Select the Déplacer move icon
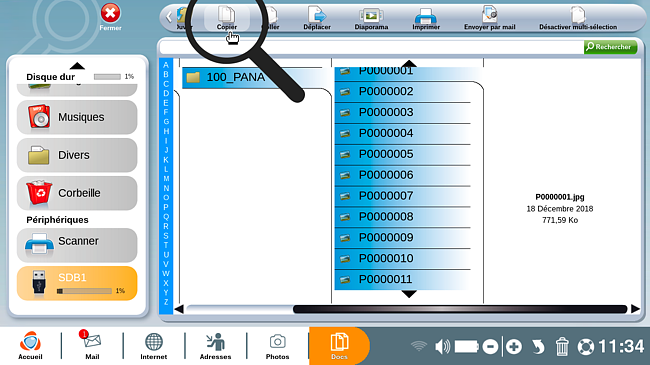 pos(317,18)
